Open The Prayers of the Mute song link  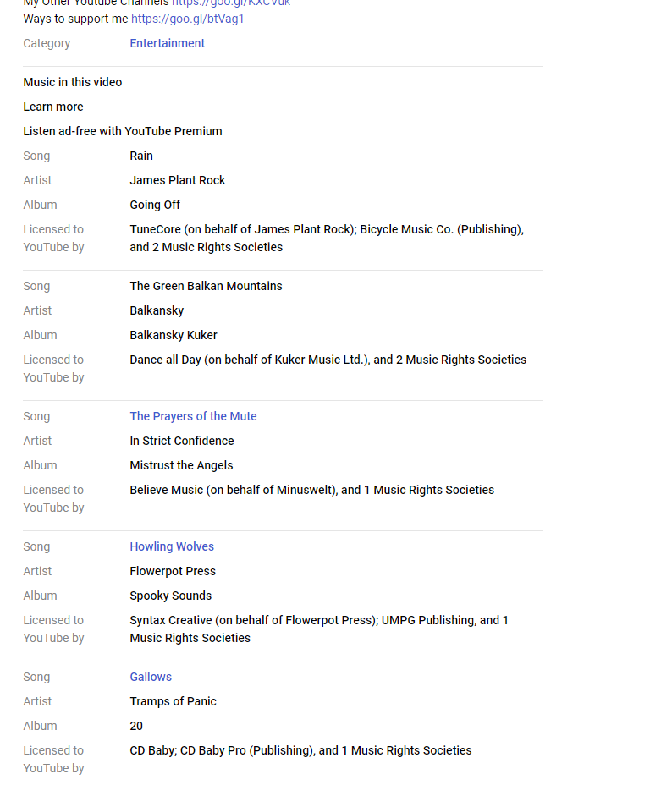[x=193, y=416]
